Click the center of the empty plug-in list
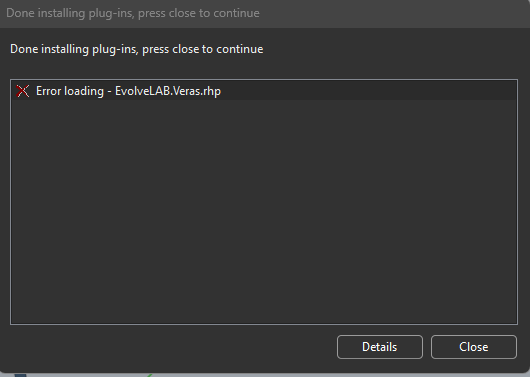 (x=264, y=211)
